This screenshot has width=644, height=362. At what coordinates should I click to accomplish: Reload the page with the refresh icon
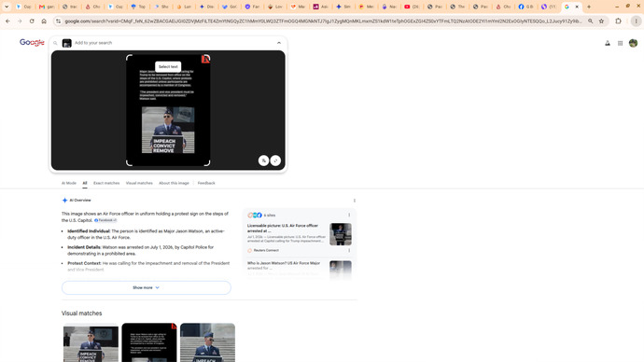(32, 21)
